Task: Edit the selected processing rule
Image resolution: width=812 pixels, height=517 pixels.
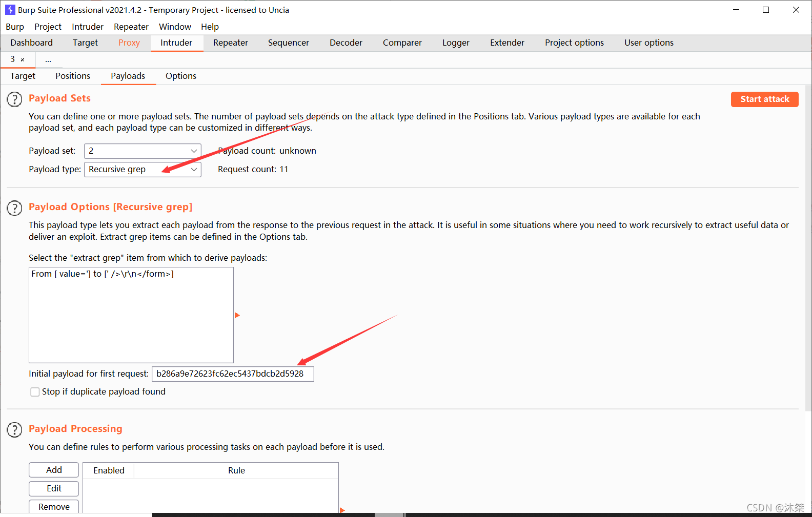Action: (x=54, y=489)
